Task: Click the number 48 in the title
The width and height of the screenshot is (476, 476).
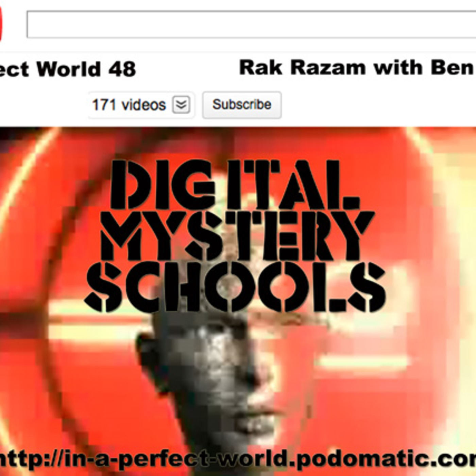Action: 122,69
